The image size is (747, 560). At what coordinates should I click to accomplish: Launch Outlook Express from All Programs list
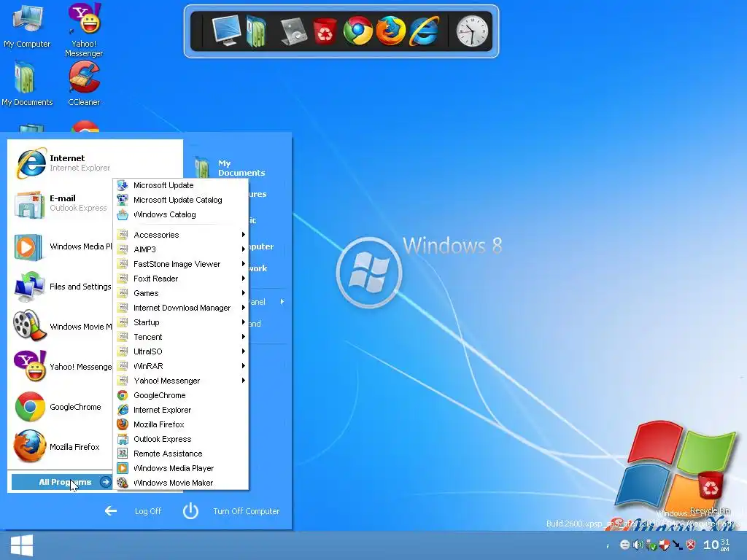[181, 439]
